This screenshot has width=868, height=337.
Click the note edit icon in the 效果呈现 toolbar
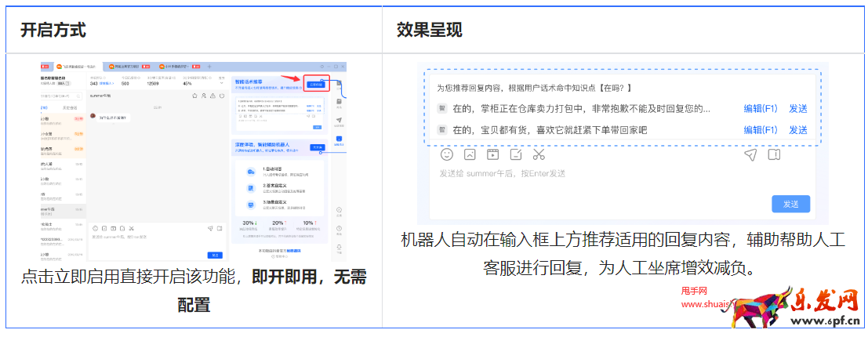(x=516, y=154)
